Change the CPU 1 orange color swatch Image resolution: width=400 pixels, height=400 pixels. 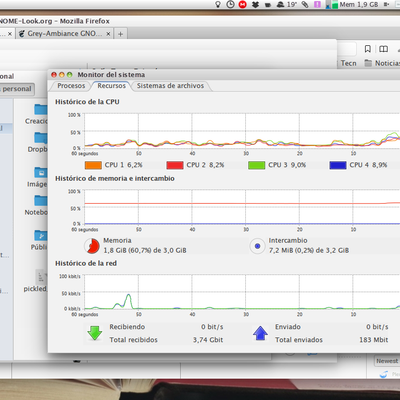93,165
